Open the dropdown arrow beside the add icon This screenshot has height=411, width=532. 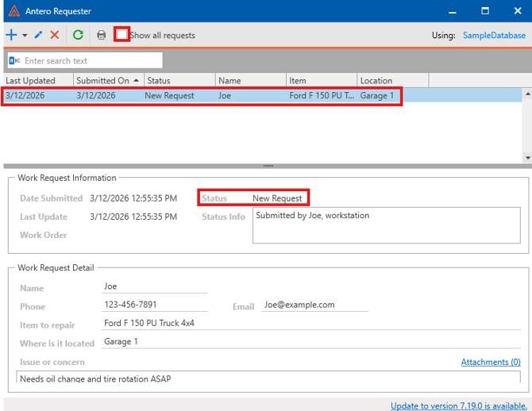(25, 36)
